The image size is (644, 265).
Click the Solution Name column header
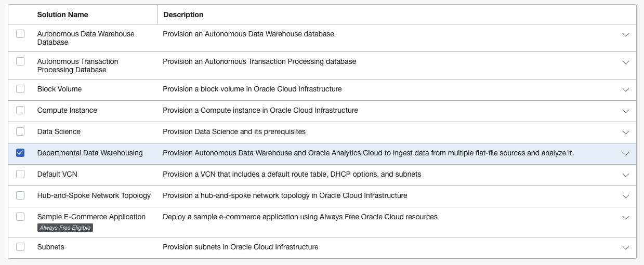(63, 15)
